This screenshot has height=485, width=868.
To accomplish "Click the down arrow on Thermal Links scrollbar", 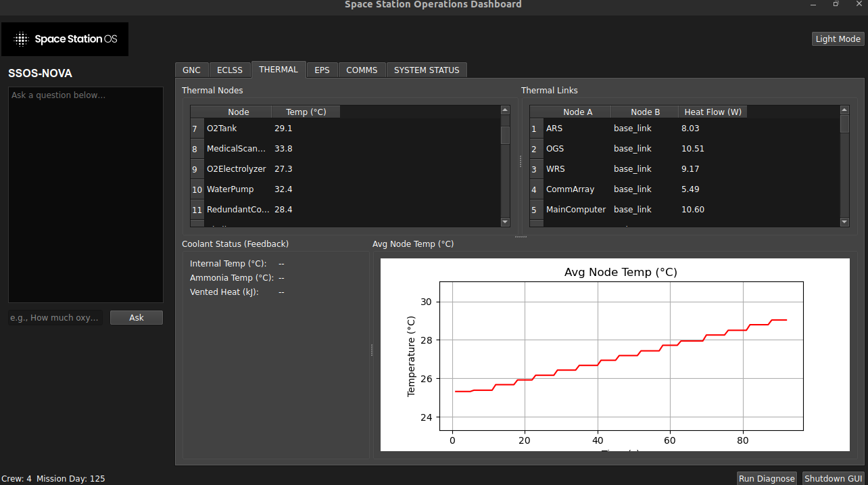I will point(844,222).
